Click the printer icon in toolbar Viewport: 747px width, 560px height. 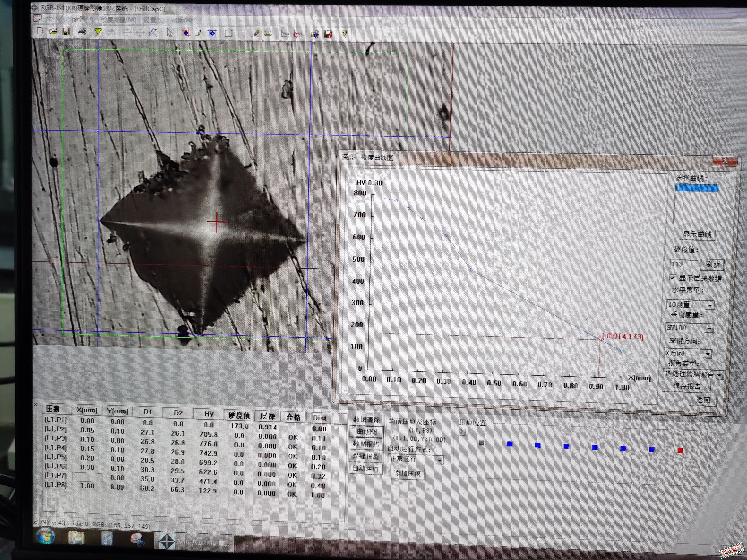click(82, 32)
